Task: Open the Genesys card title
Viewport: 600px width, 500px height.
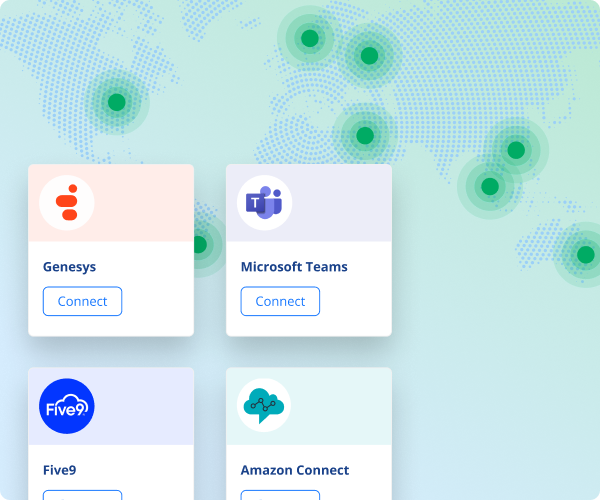Action: point(70,267)
